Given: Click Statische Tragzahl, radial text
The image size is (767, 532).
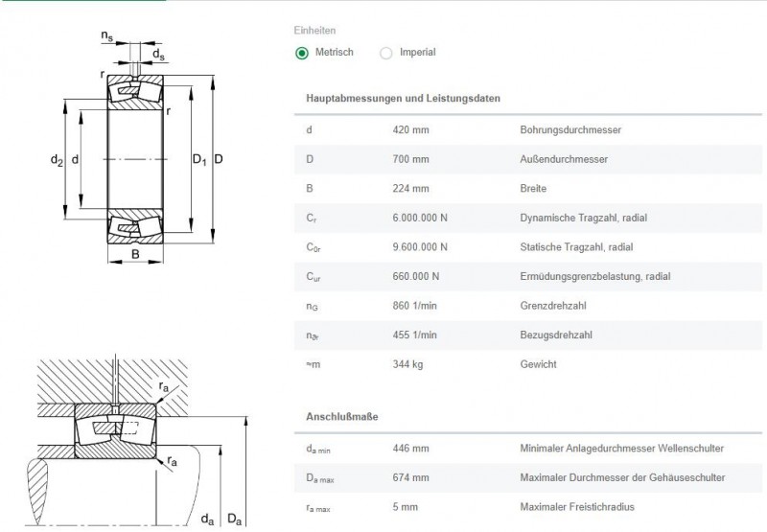Looking at the screenshot, I should (576, 247).
